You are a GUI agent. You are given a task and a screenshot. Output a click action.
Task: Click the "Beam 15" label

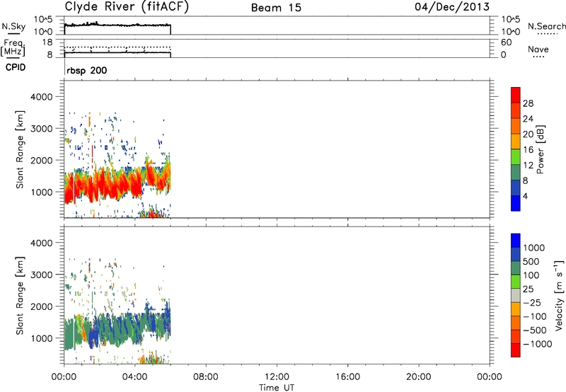(x=276, y=8)
